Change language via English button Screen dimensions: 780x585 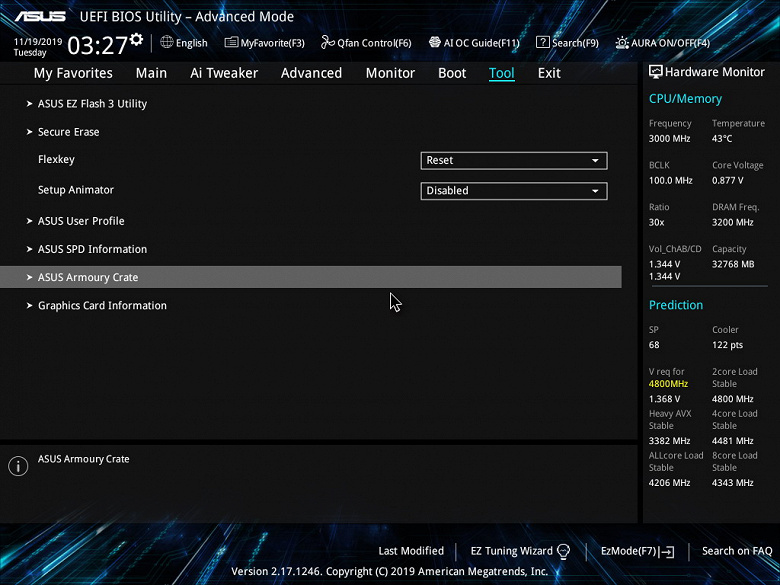(x=192, y=43)
